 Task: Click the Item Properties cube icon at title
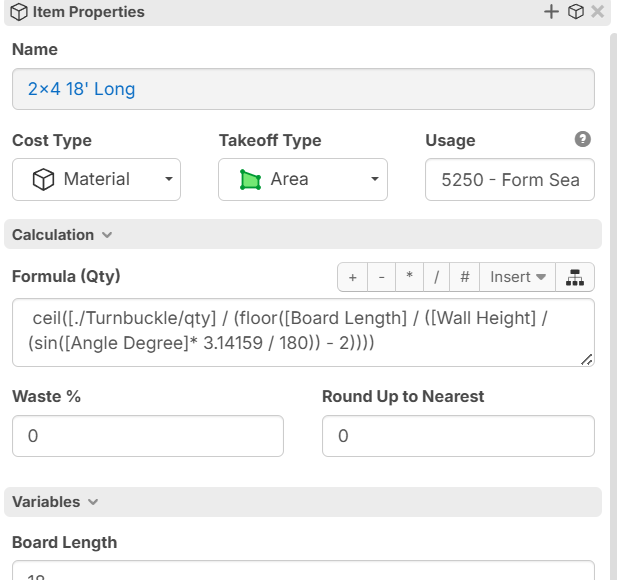tap(19, 12)
